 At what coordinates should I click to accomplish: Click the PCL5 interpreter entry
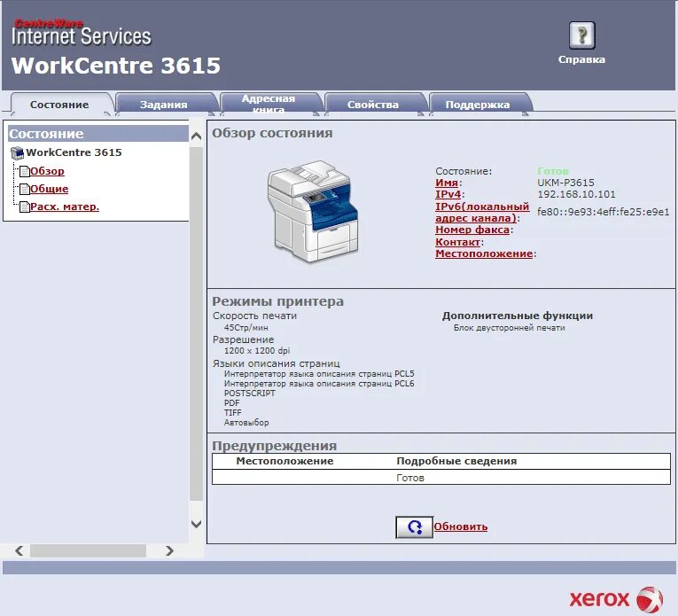[x=319, y=373]
